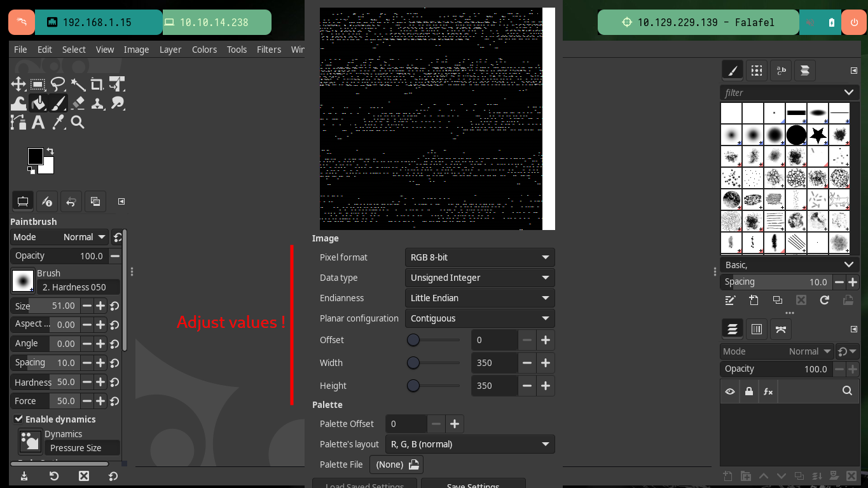868x488 pixels.
Task: Select the star-shaped brush thumbnail
Action: pos(818,135)
